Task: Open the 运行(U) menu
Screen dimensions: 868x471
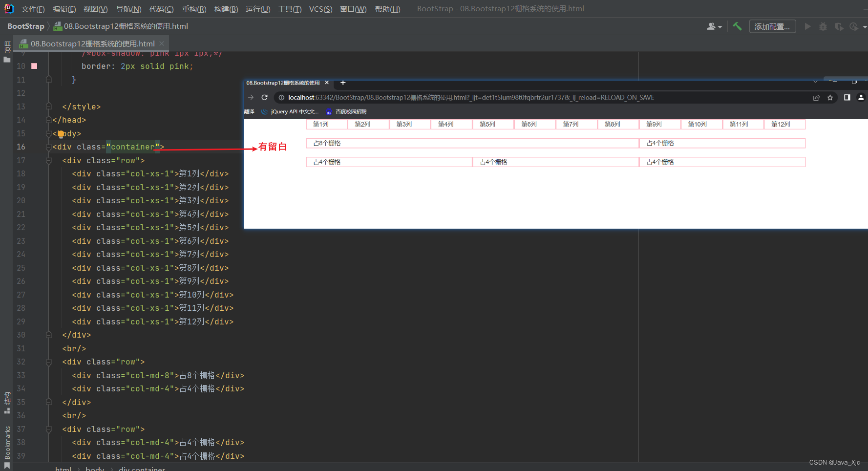Action: pyautogui.click(x=258, y=9)
